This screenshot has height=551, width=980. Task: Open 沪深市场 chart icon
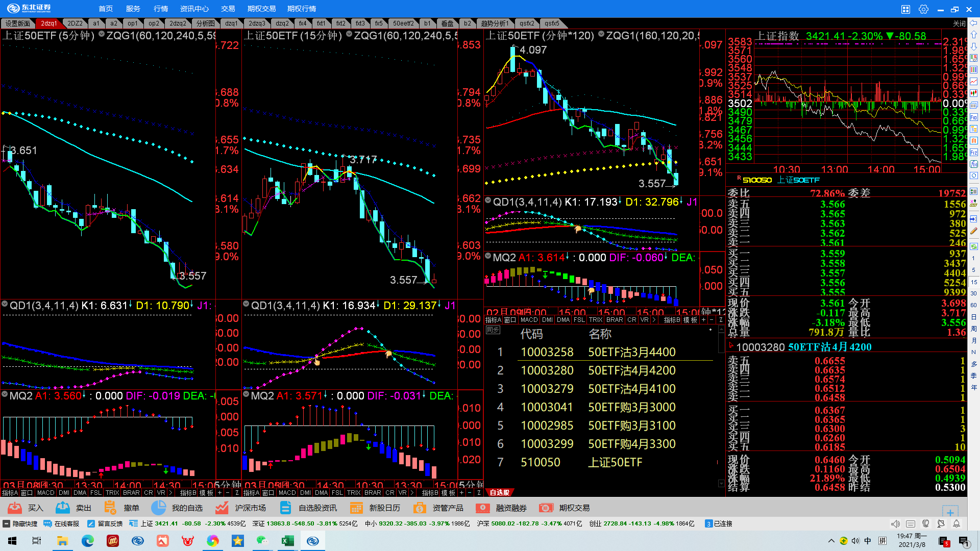pos(222,508)
